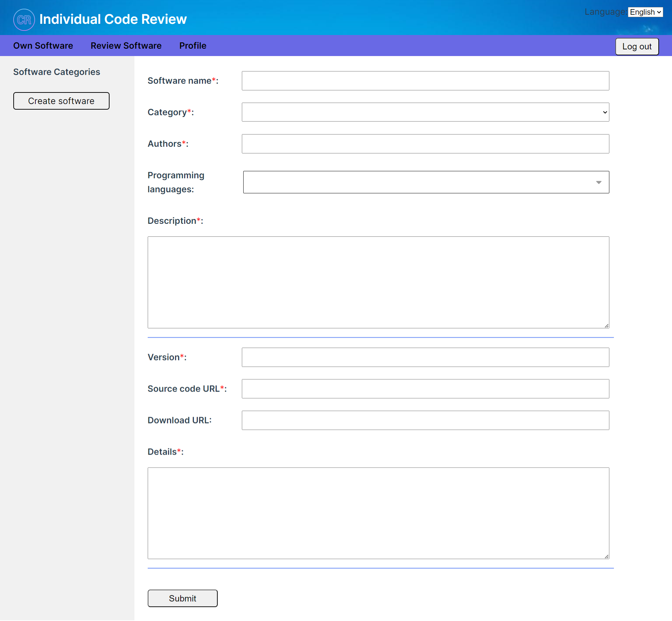Screen dimensions: 672x621
Task: Click the Description text area resize handle
Action: (x=607, y=326)
